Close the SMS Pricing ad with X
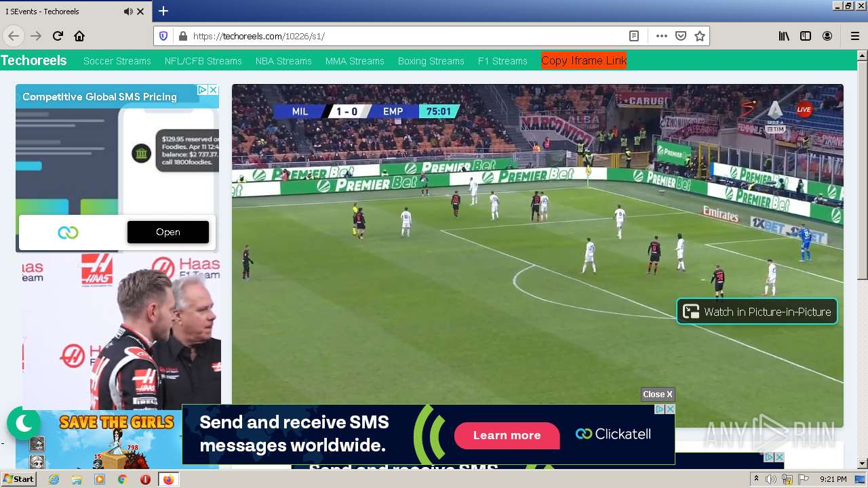868x488 pixels. coord(213,89)
